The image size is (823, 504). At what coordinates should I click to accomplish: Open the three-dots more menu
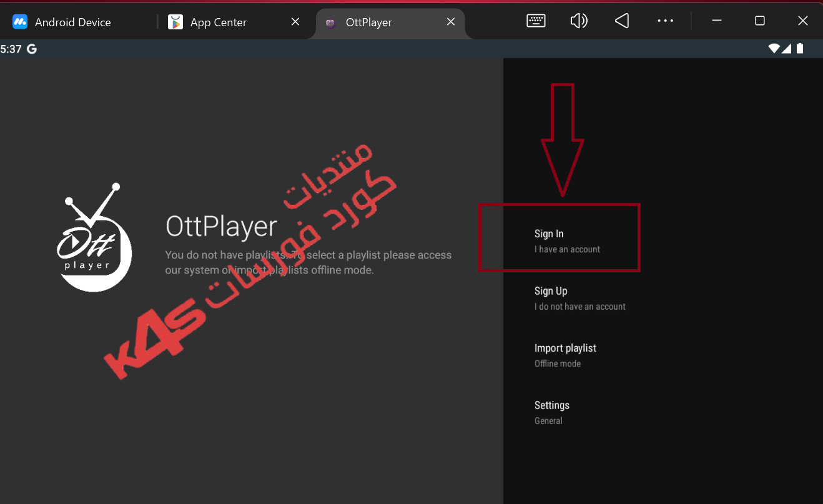pyautogui.click(x=666, y=21)
